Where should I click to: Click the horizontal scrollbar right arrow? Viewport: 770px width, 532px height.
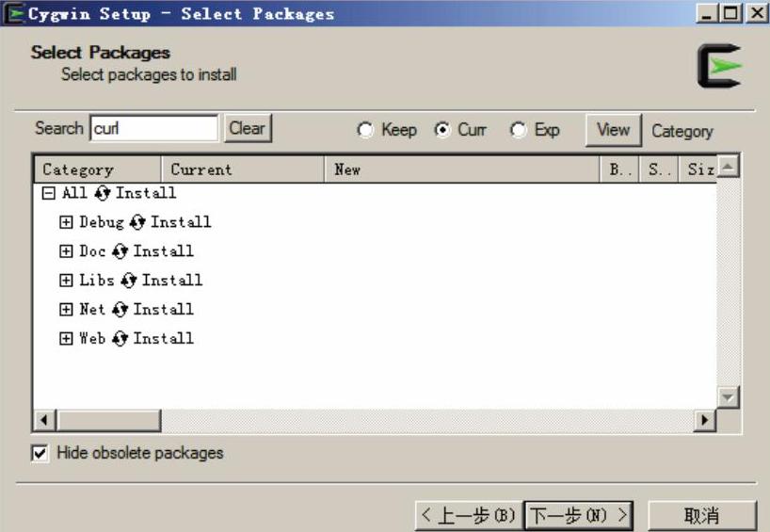(705, 421)
